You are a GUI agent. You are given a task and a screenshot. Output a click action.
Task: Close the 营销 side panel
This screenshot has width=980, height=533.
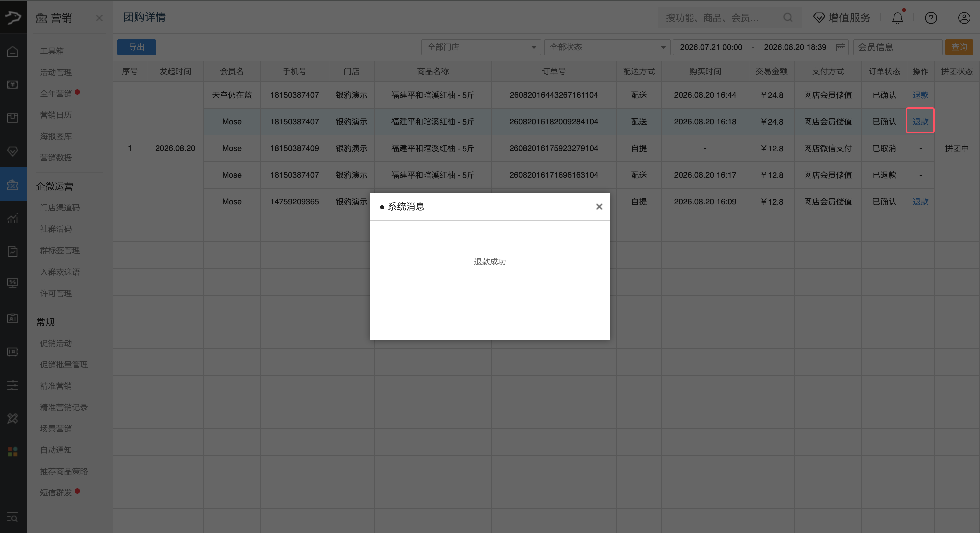point(99,18)
